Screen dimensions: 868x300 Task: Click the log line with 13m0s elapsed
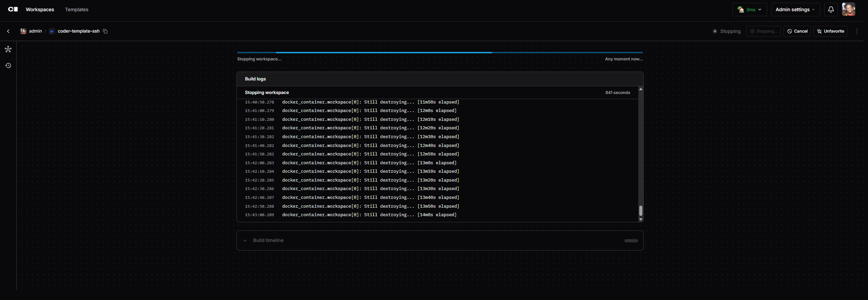click(437, 163)
